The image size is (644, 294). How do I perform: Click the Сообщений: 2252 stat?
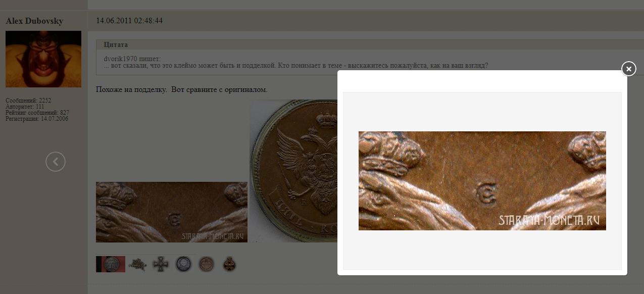[28, 101]
